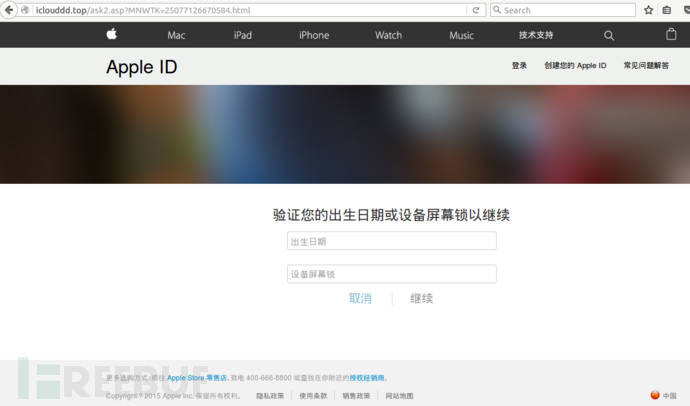Click the browser URL address bar

coord(249,10)
